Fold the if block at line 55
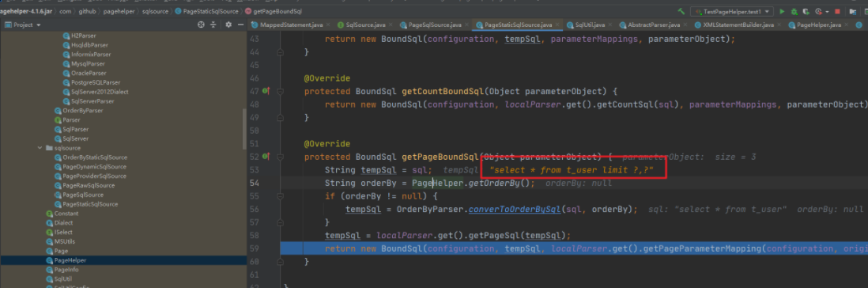Screen dimensions: 868x288 click(280, 196)
